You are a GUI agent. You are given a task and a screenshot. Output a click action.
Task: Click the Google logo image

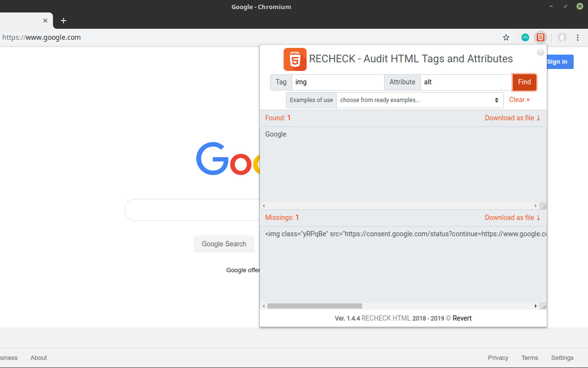227,159
